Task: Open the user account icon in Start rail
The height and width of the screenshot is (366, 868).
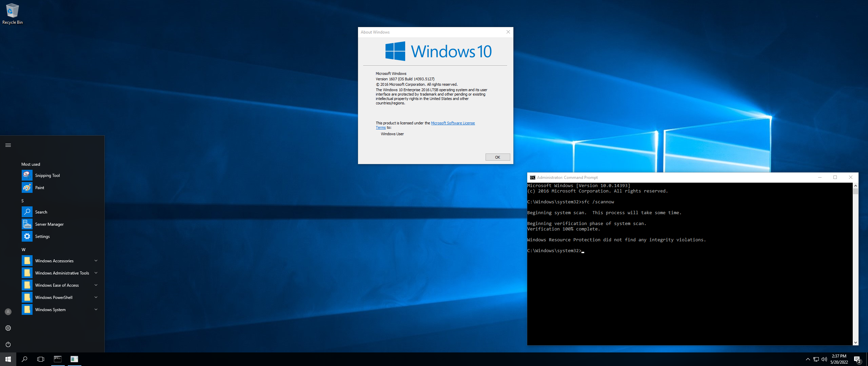Action: click(8, 312)
